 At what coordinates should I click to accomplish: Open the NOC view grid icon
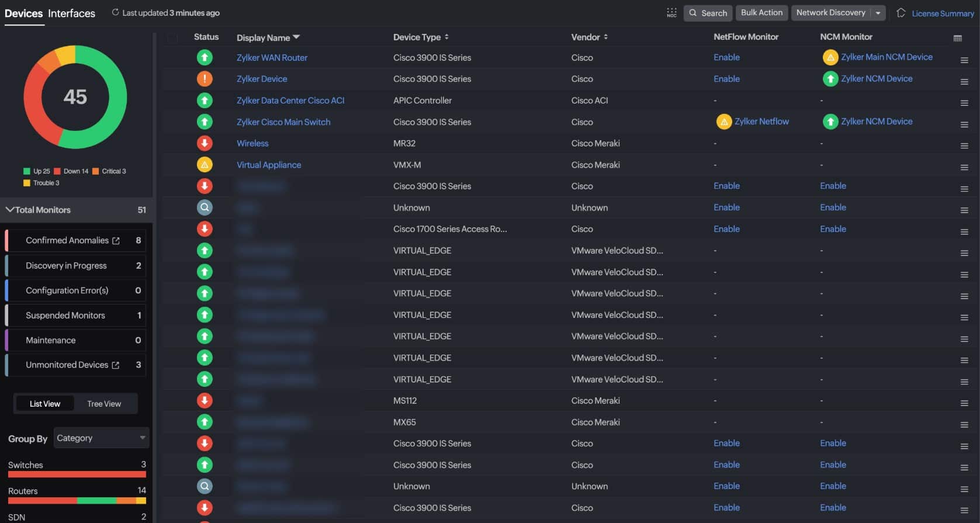point(671,13)
